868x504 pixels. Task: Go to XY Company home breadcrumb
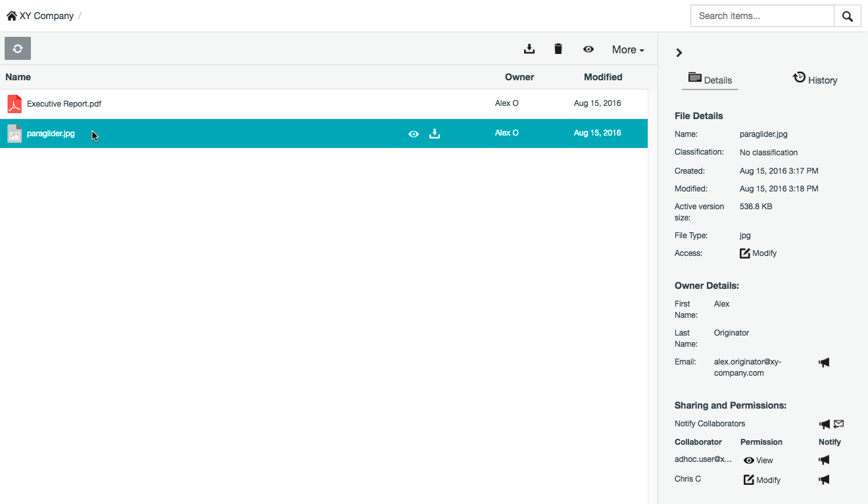click(40, 16)
